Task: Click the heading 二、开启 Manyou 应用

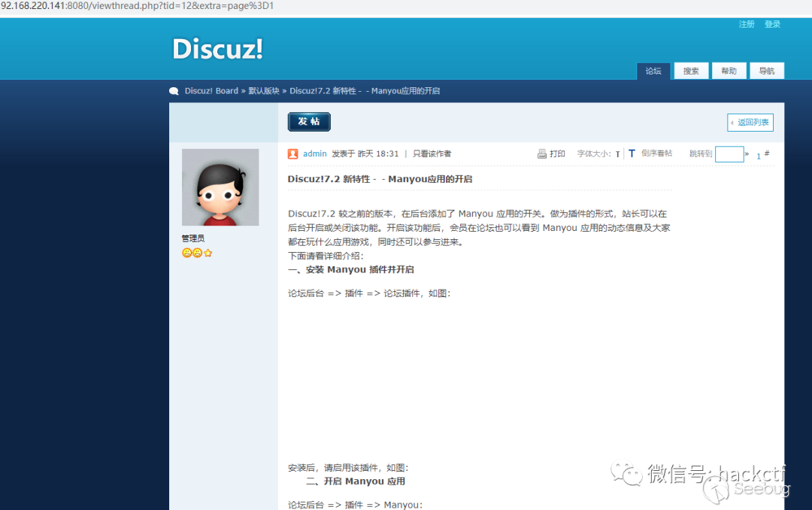Action: point(355,481)
